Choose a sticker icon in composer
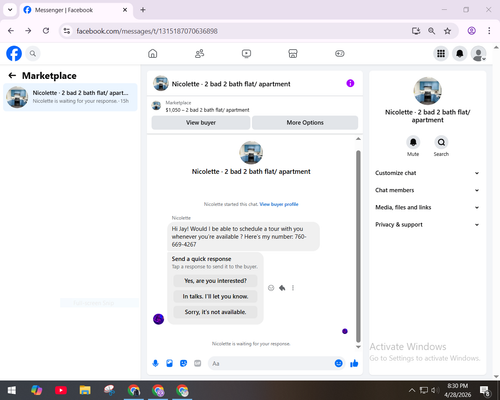 183,363
